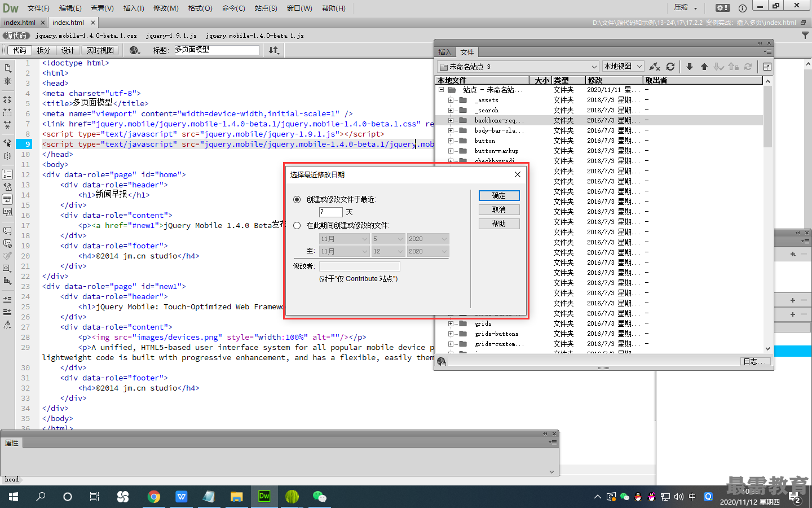This screenshot has height=508, width=812.
Task: Switch to the first index.html document tab
Action: pyautogui.click(x=20, y=23)
